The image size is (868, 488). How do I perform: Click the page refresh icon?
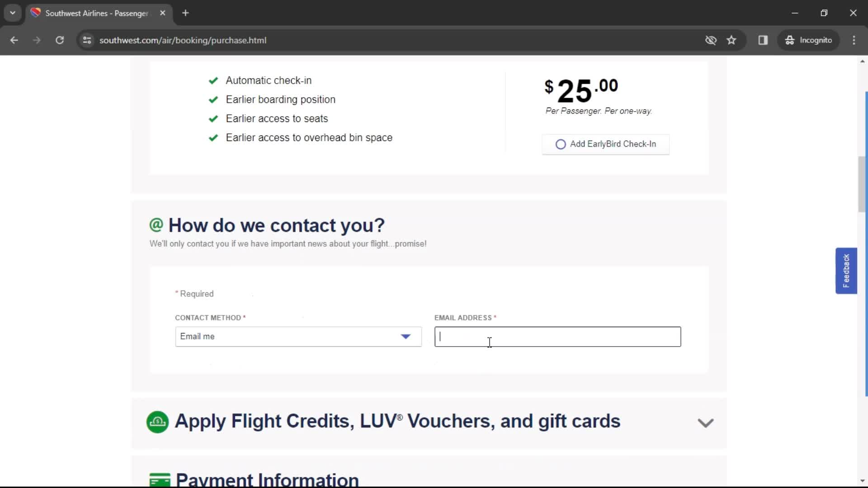coord(59,40)
